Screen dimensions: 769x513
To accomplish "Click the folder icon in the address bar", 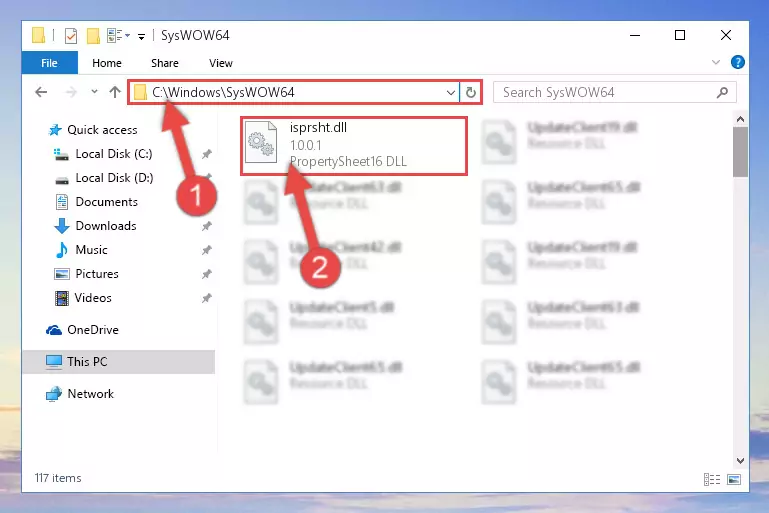I will [140, 92].
